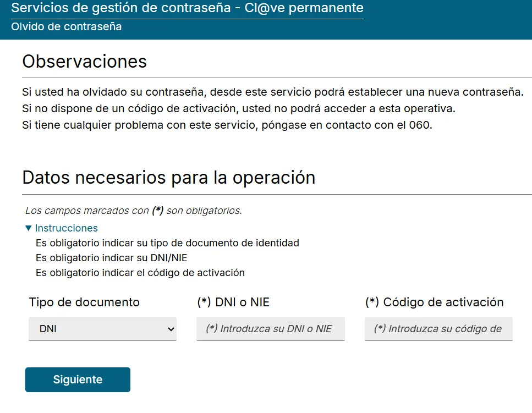
Task: Focus the field with placeholder Introduzca su DNI o NIE
Action: click(270, 328)
